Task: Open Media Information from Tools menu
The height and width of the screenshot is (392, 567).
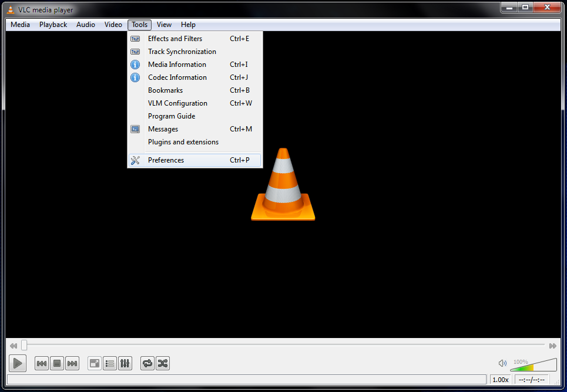Action: pos(195,65)
